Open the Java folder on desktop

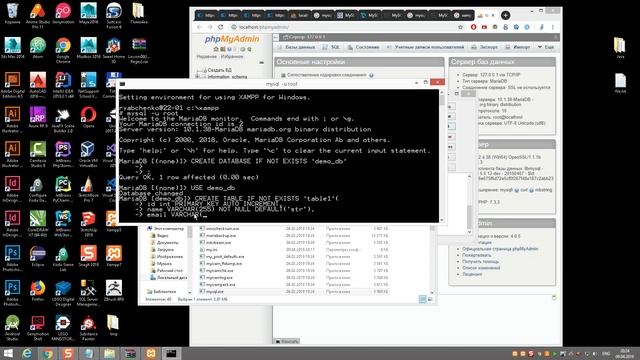tap(620, 48)
